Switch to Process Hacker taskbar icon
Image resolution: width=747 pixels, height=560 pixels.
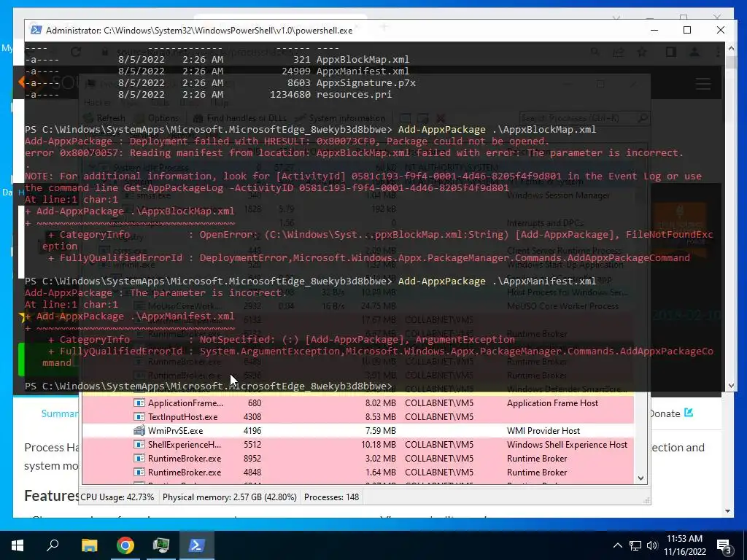pos(161,545)
